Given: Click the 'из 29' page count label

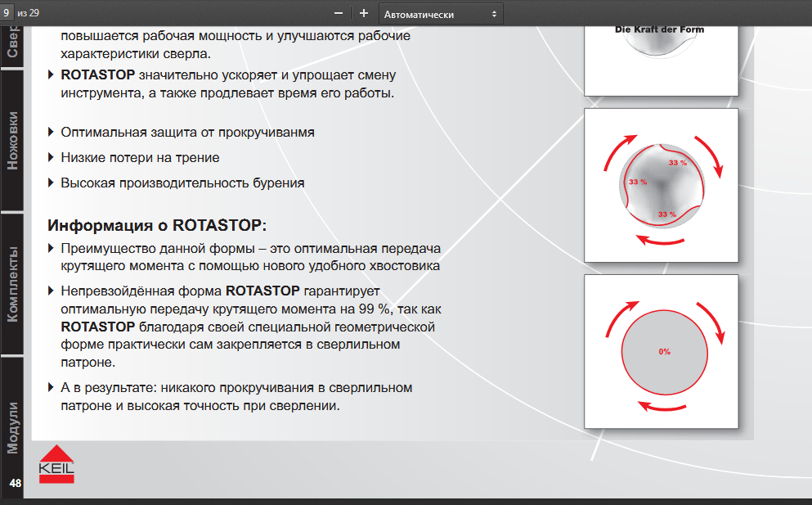Looking at the screenshot, I should pos(28,13).
